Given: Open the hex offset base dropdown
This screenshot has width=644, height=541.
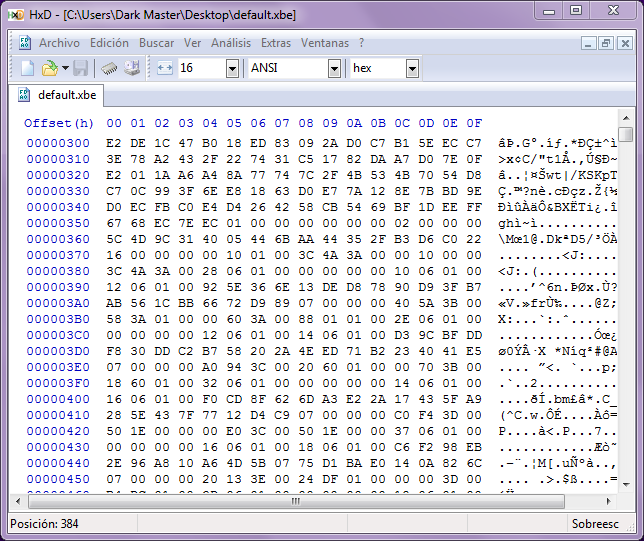Looking at the screenshot, I should coord(412,68).
